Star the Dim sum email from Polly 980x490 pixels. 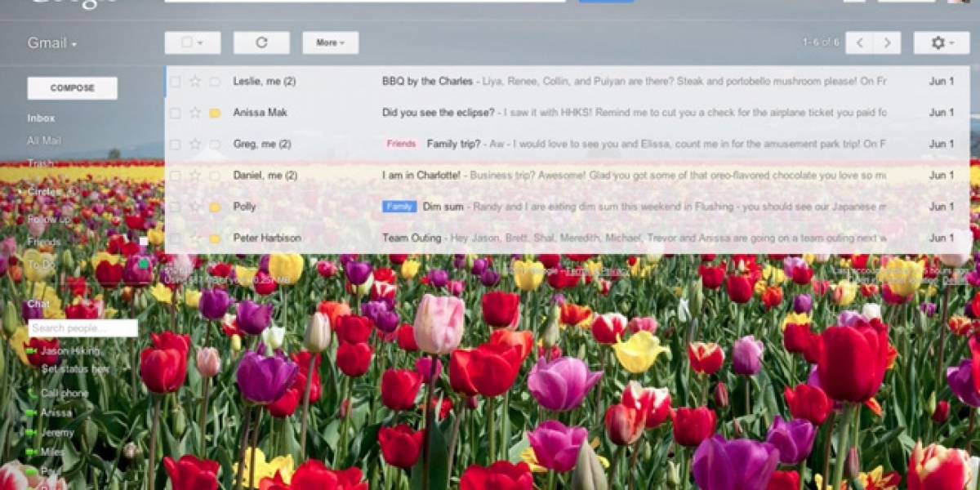194,207
